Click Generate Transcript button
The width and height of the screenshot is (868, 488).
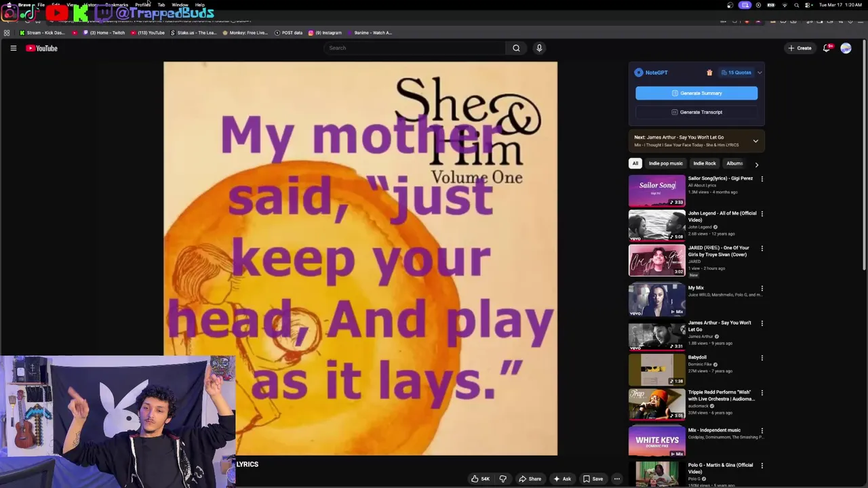coord(696,112)
